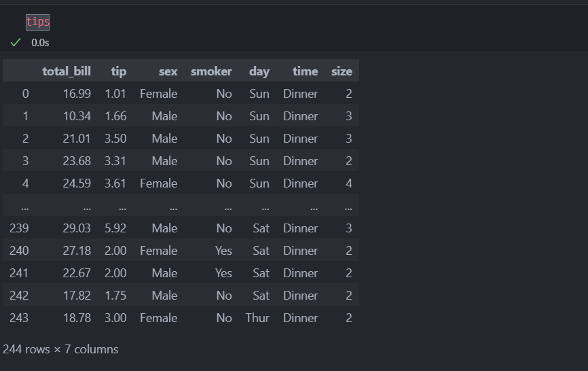The height and width of the screenshot is (371, 588).
Task: Click the 244 rows × 7 columns summary
Action: [x=60, y=349]
